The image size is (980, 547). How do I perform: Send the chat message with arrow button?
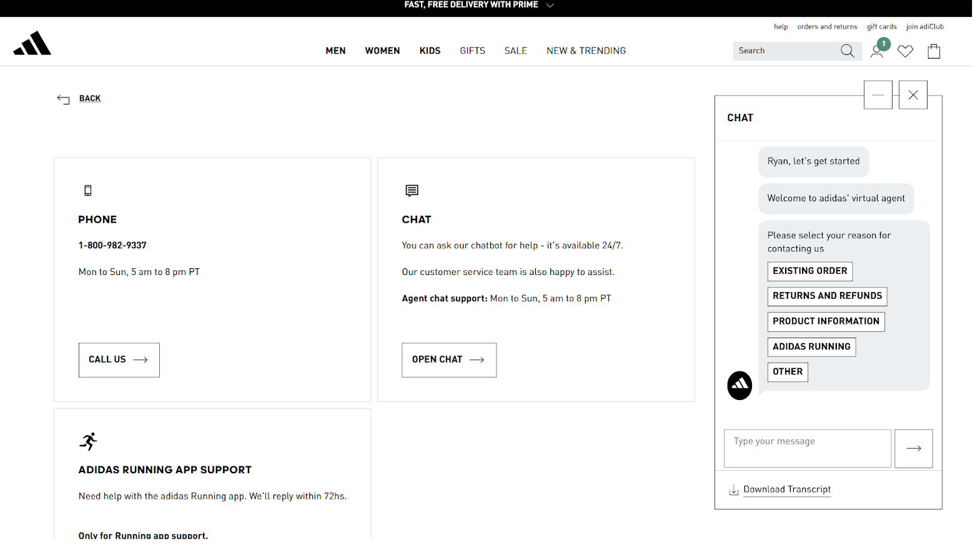coord(914,448)
